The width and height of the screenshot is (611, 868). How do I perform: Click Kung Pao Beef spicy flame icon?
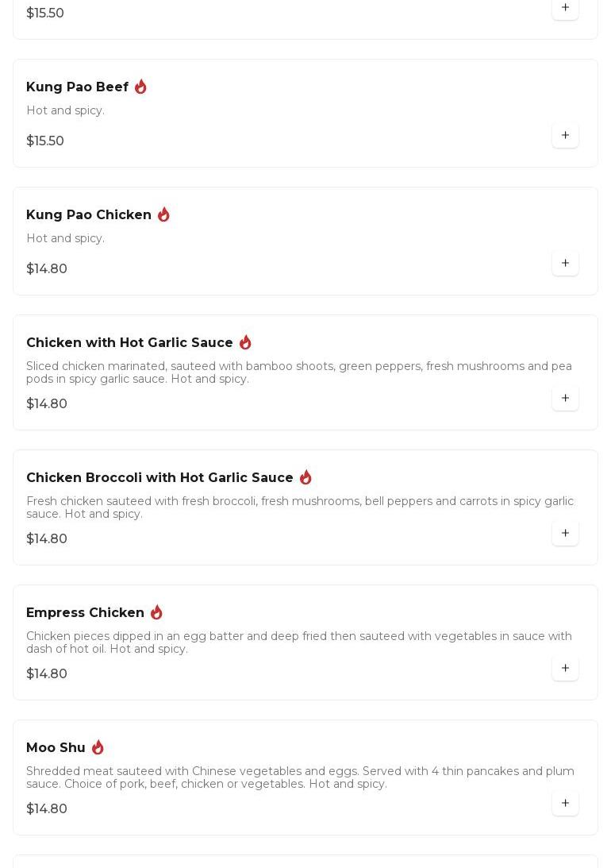tap(140, 87)
